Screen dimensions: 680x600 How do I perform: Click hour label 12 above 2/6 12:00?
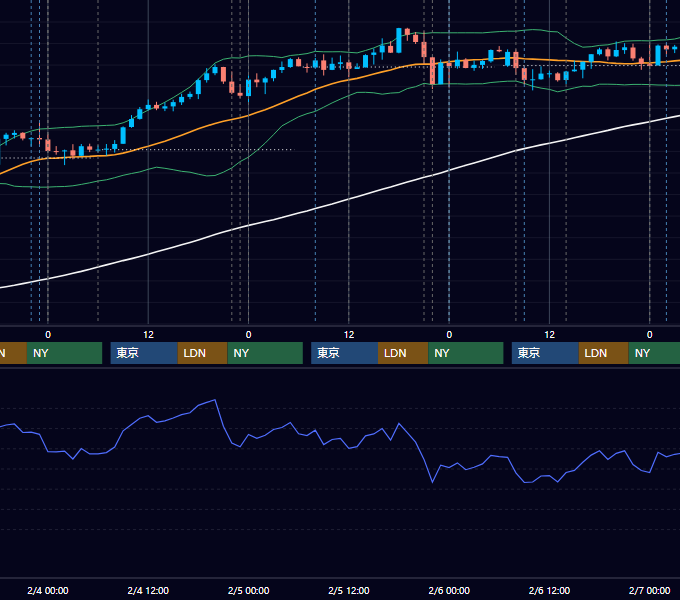(549, 335)
